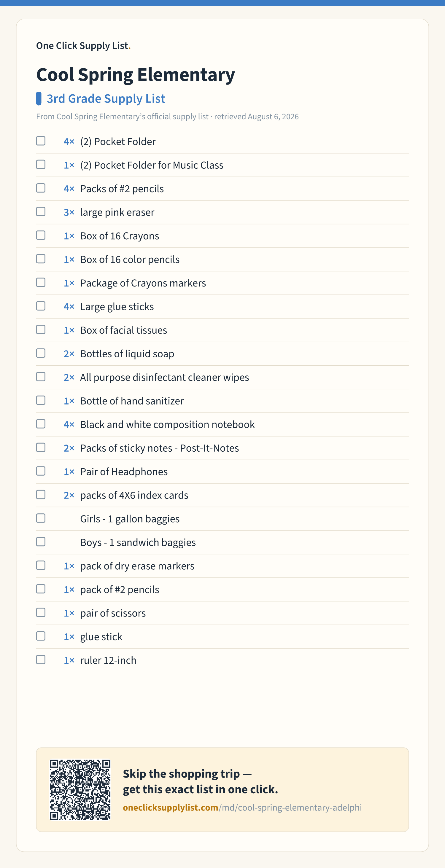Click the QR code image
Viewport: 445px width, 868px height.
[80, 790]
